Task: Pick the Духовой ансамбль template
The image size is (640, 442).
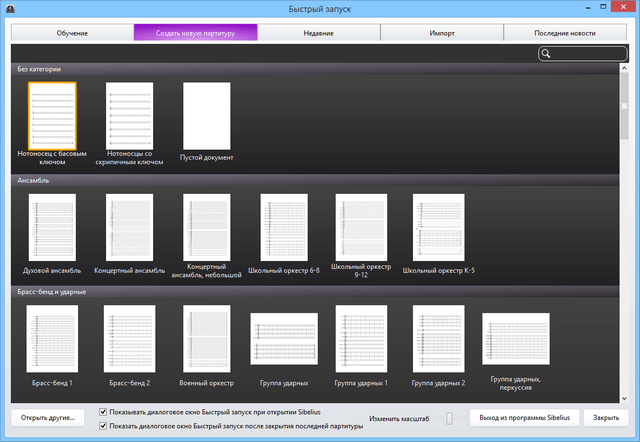Action: [52, 227]
